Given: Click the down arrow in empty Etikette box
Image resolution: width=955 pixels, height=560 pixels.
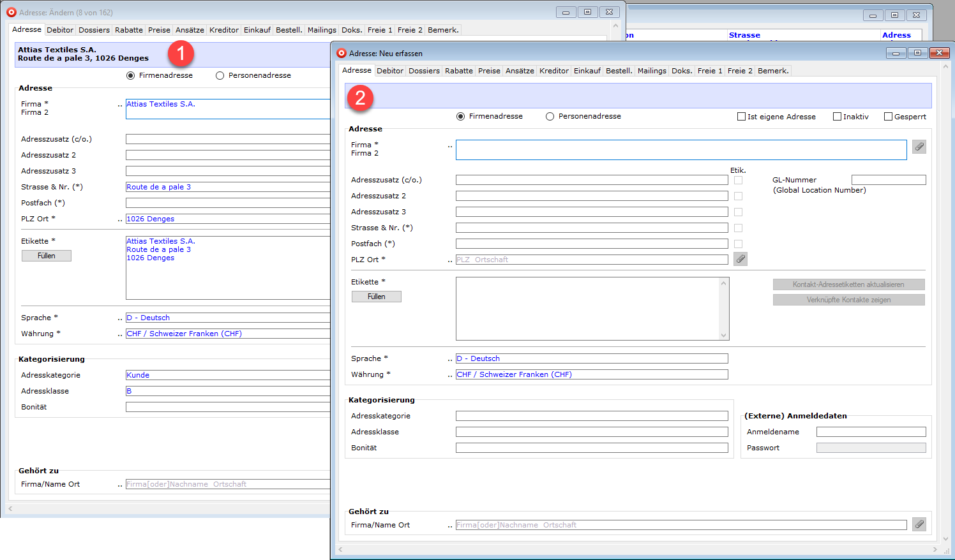Looking at the screenshot, I should pos(723,335).
